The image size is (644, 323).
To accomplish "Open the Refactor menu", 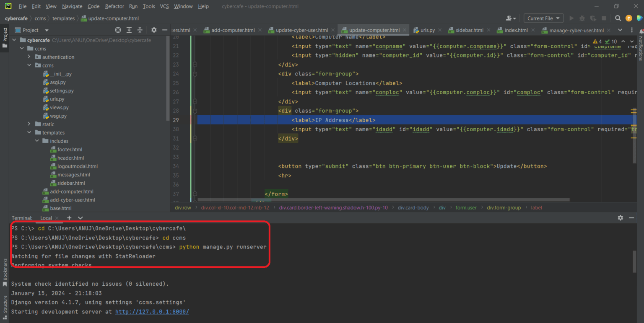I will click(114, 6).
